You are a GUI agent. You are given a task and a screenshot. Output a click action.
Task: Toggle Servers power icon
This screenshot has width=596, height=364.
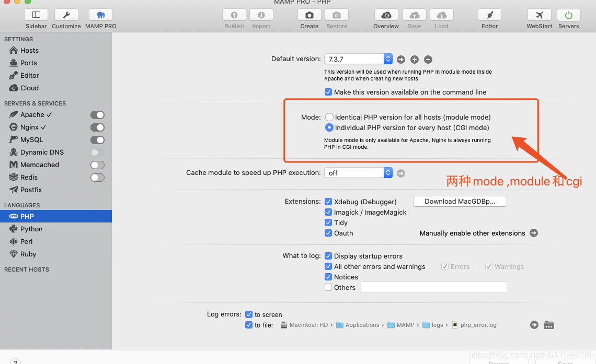(569, 15)
